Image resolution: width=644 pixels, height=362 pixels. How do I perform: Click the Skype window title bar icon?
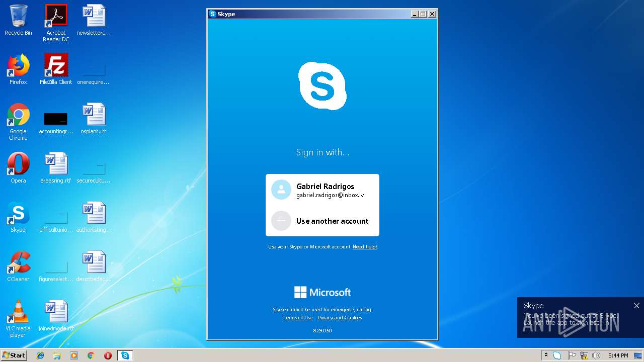point(213,14)
